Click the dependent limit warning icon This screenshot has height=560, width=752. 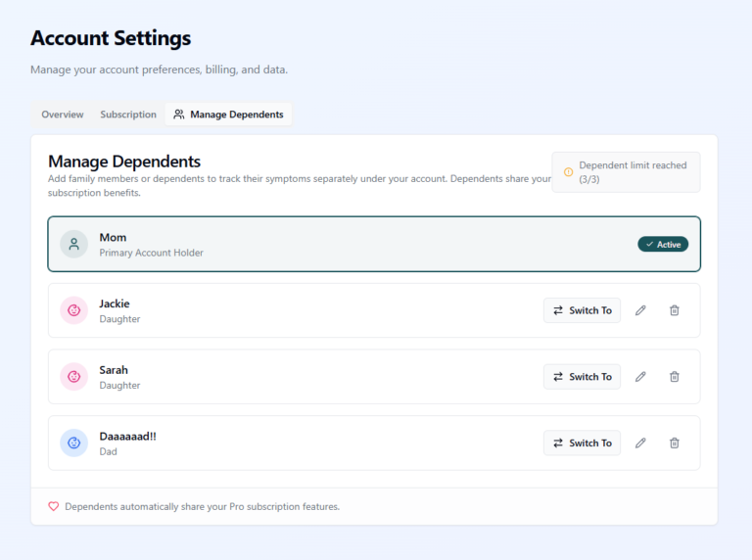click(568, 172)
